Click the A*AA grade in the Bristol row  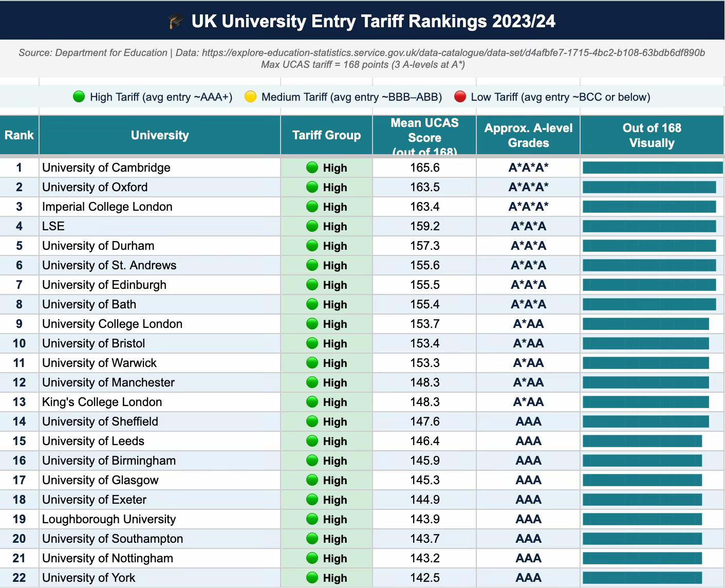528,343
